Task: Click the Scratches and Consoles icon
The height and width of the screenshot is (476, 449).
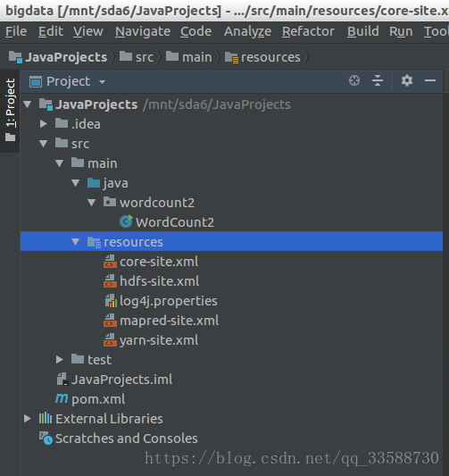Action: point(46,438)
